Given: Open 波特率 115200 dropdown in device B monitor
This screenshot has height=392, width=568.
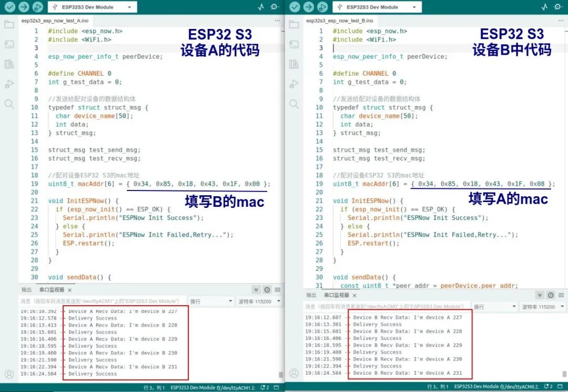Looking at the screenshot, I should 543,307.
